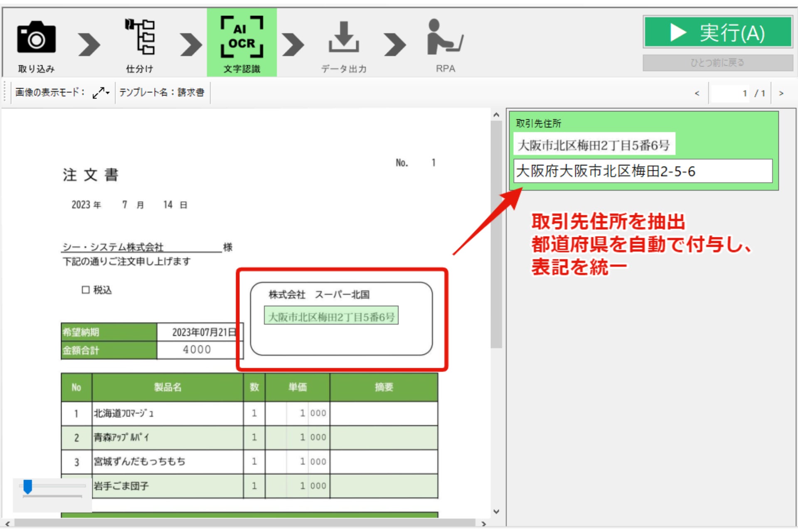
Task: Click the page number input box
Action: (729, 94)
